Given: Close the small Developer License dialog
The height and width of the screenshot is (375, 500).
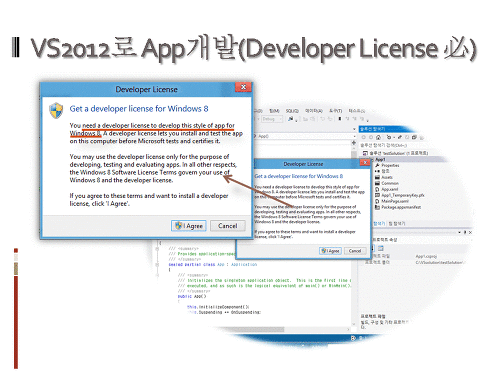Looking at the screenshot, I should tap(365, 162).
